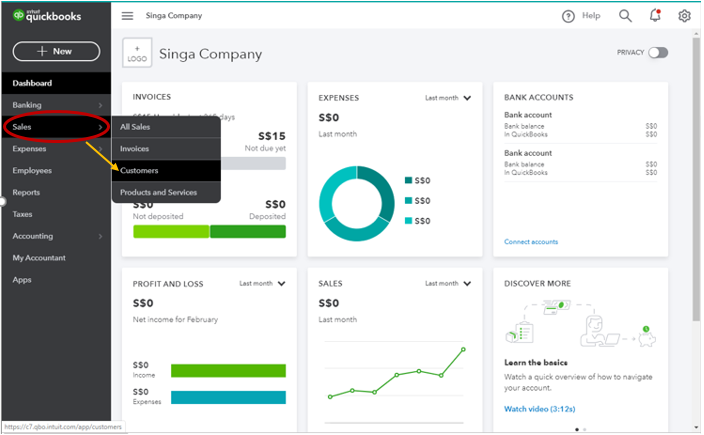The image size is (704, 435).
Task: Click the green Income bar
Action: [x=228, y=370]
